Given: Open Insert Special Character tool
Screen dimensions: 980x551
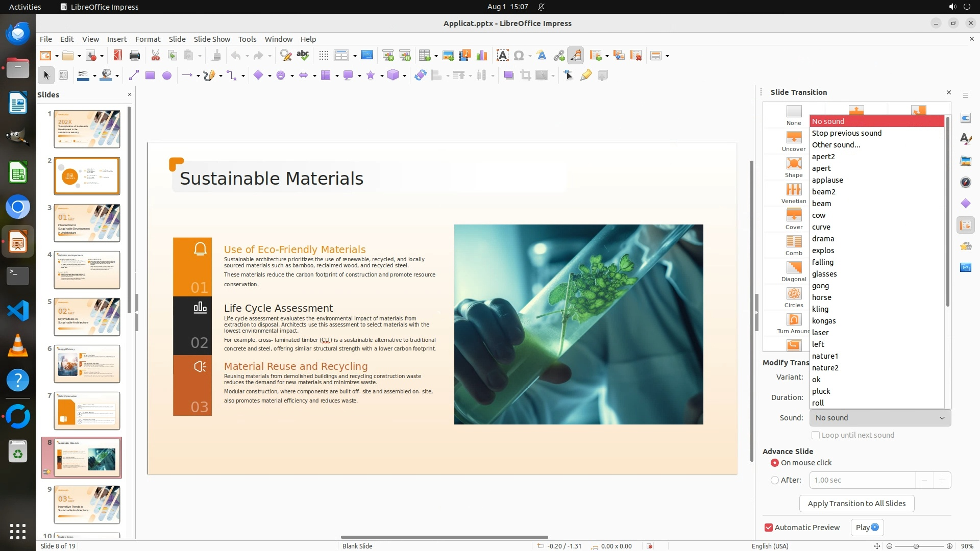Looking at the screenshot, I should click(x=519, y=56).
